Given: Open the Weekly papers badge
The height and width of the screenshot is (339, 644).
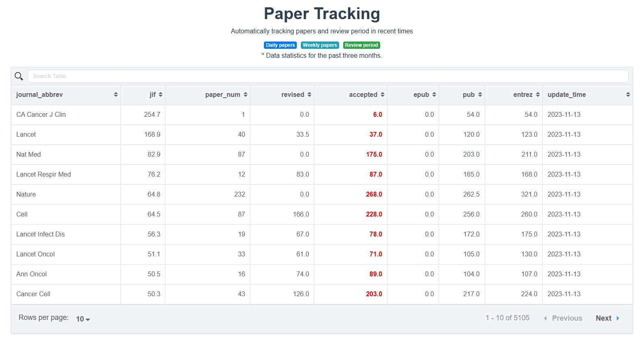Looking at the screenshot, I should [x=320, y=45].
